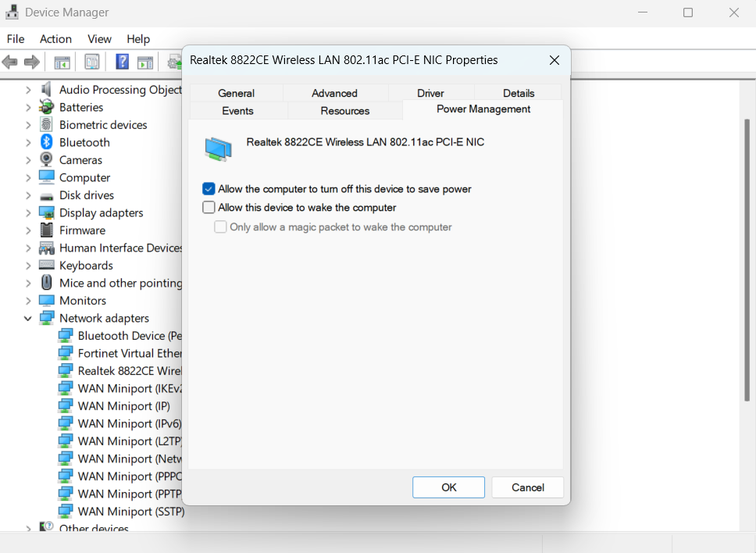The height and width of the screenshot is (553, 756).
Task: Click the Action pane toolbar icon
Action: point(145,62)
